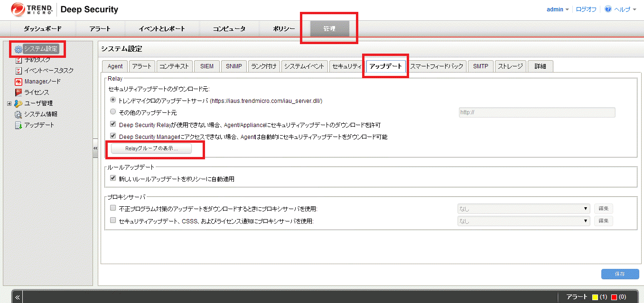Click the Trend Micro logo

pyautogui.click(x=31, y=9)
